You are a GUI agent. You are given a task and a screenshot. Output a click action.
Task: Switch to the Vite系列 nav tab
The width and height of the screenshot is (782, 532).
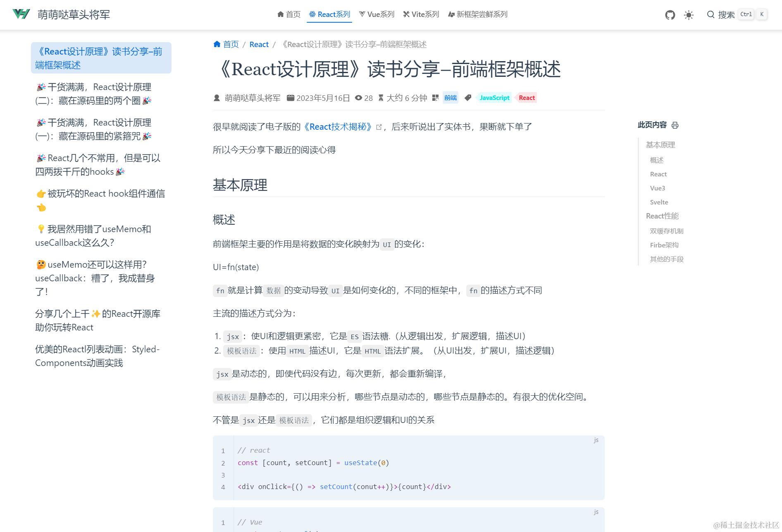421,14
